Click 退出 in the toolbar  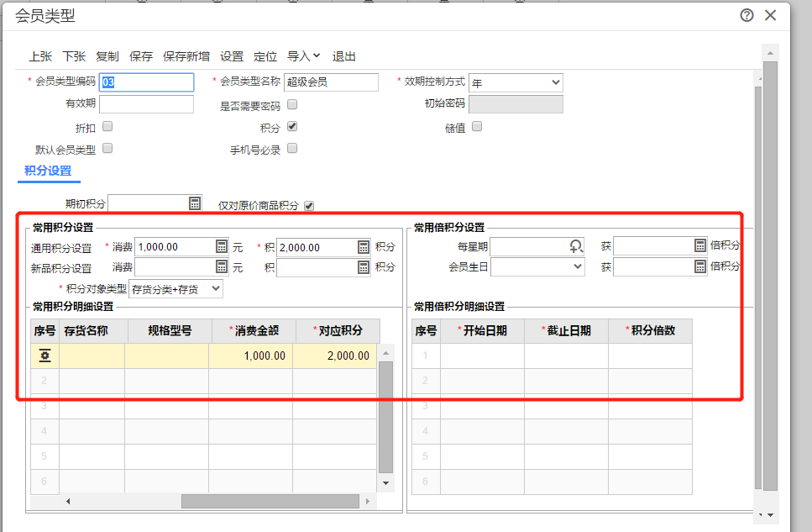pyautogui.click(x=343, y=56)
